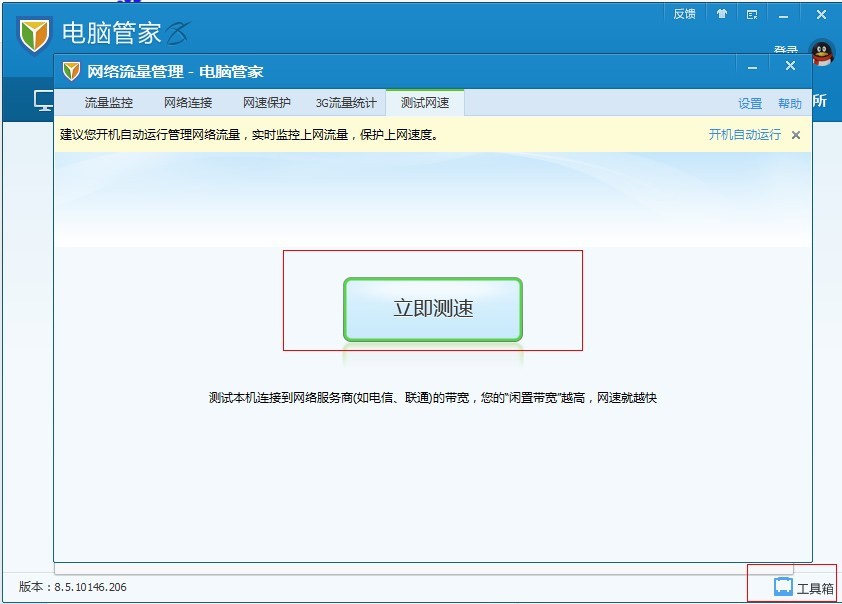Click the monitor icon in main window
This screenshot has height=604, width=842.
[x=43, y=100]
